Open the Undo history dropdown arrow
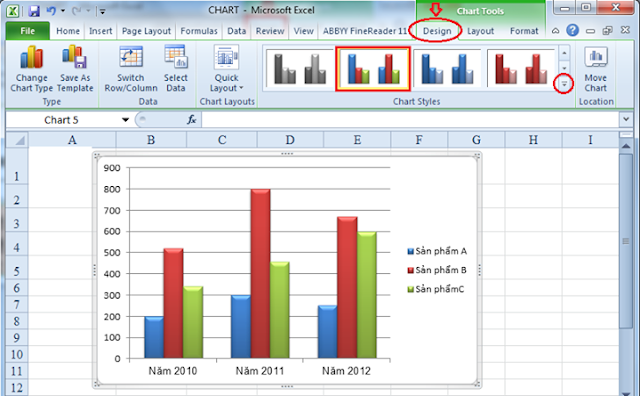This screenshot has width=640, height=396. (x=63, y=11)
